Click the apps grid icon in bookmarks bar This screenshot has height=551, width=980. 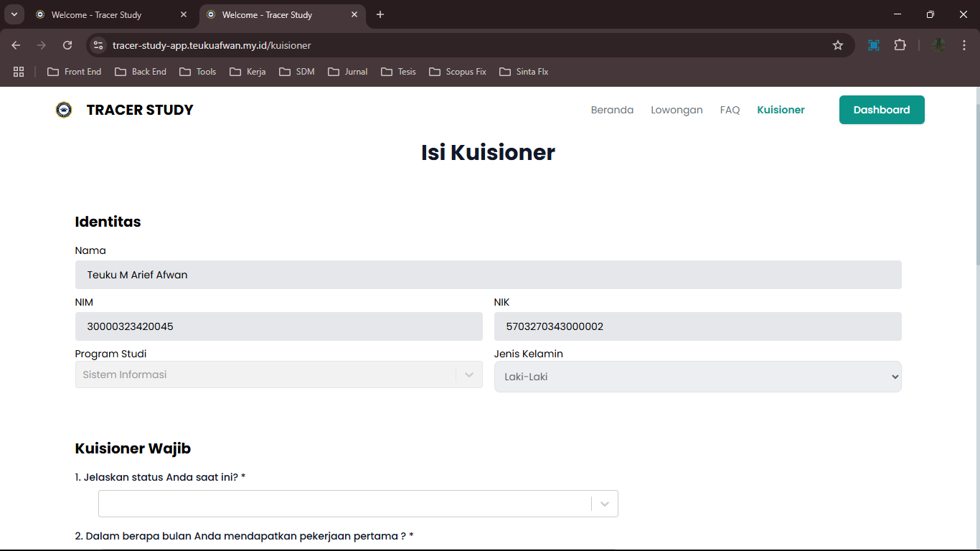[19, 72]
